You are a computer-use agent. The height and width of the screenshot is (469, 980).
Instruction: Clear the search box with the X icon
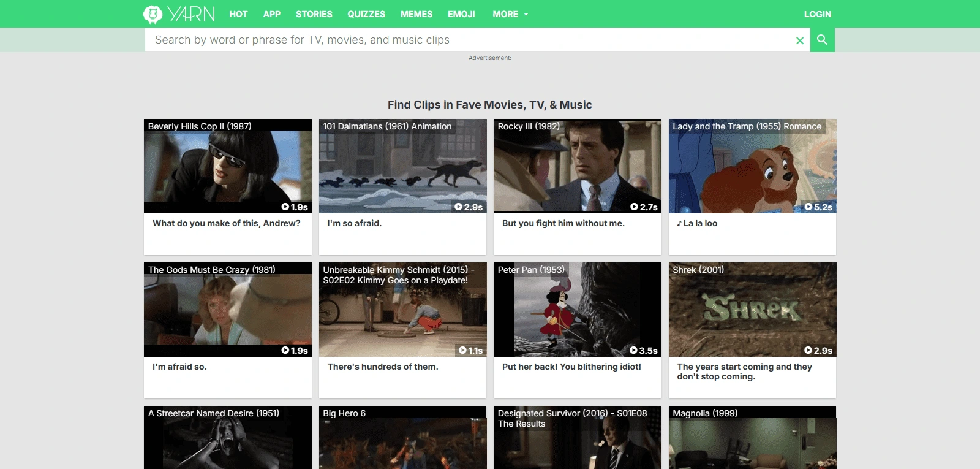click(799, 40)
